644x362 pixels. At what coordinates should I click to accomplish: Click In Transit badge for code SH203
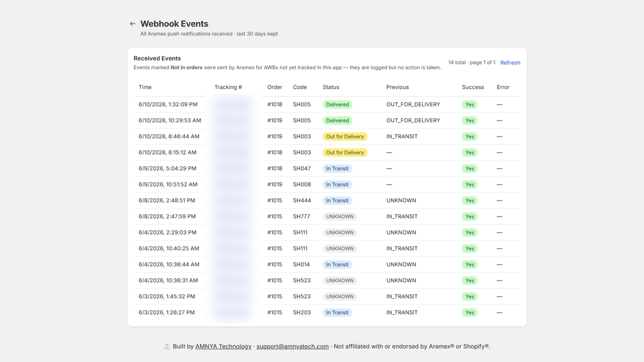click(337, 313)
